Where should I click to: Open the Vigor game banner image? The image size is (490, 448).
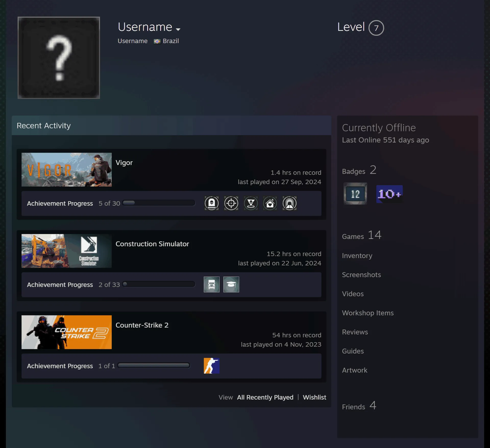[67, 170]
